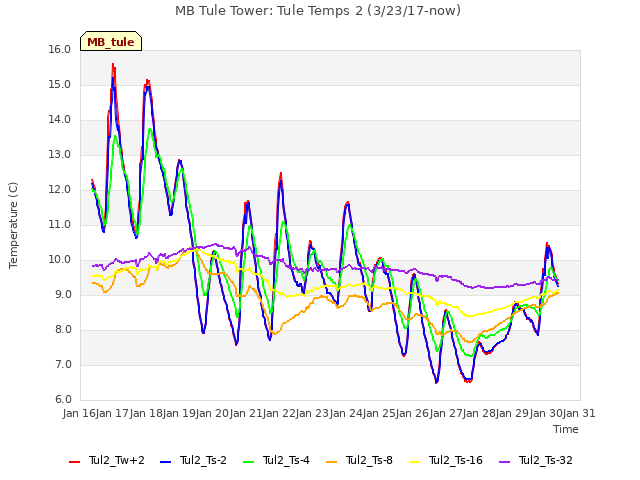Click the Jan 22 x-axis label
Image resolution: width=640 pixels, height=480 pixels.
tap(279, 414)
